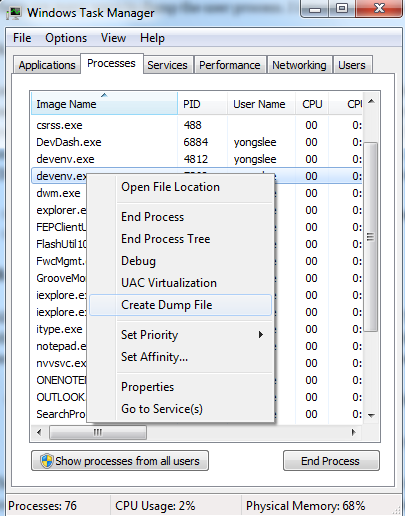
Task: Select End Process in context menu
Action: coord(180,217)
